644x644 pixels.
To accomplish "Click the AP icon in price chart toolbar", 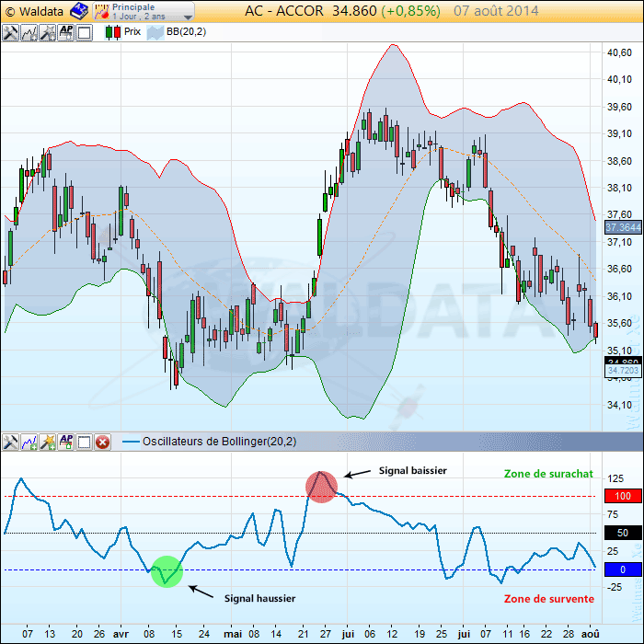I will (66, 32).
